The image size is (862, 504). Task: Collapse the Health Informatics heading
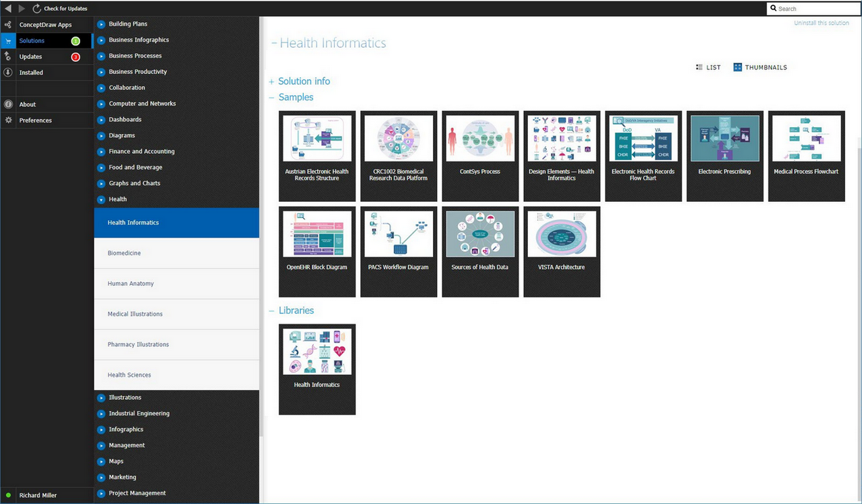tap(329, 43)
